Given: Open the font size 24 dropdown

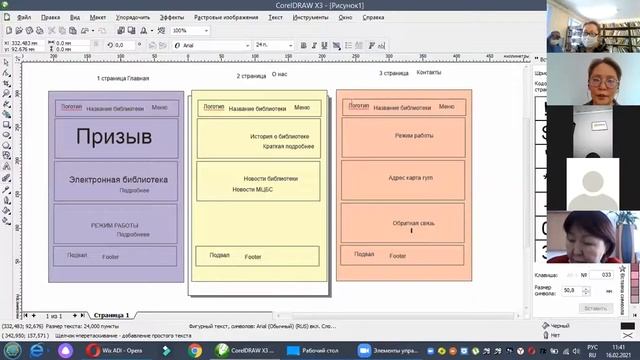Looking at the screenshot, I should 291,46.
